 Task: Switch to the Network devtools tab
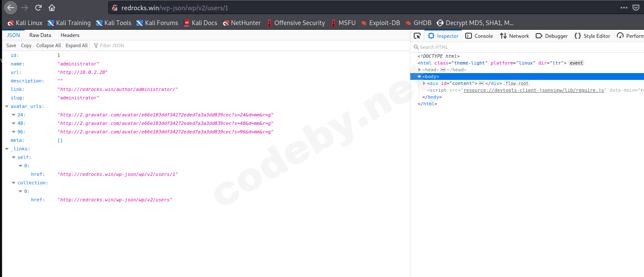[514, 36]
